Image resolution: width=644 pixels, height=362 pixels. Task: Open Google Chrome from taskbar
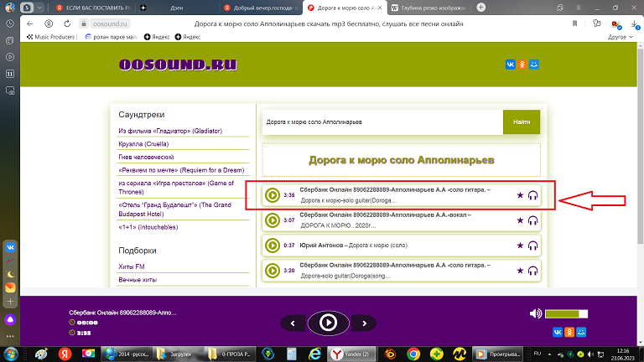(413, 354)
